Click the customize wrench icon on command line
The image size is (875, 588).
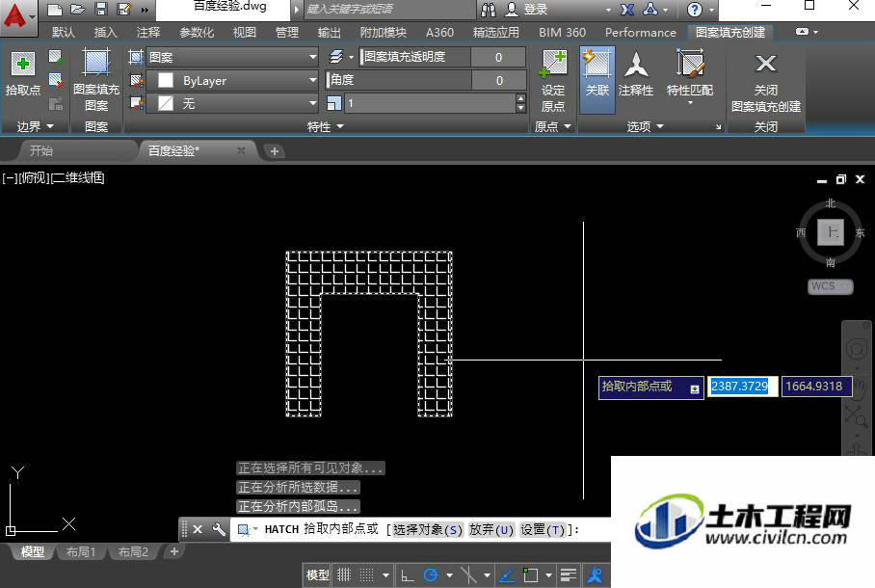219,529
